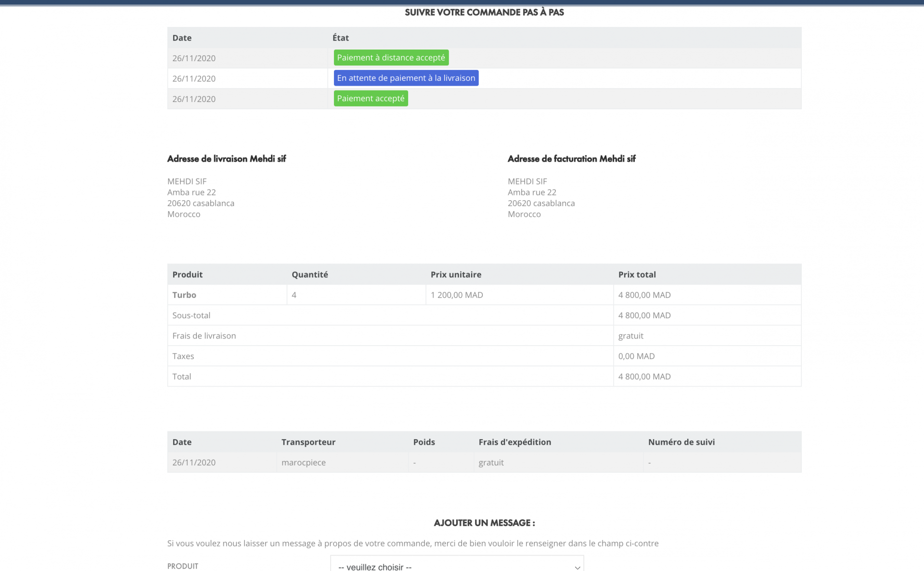
Task: Click the État column header in status table
Action: 340,38
